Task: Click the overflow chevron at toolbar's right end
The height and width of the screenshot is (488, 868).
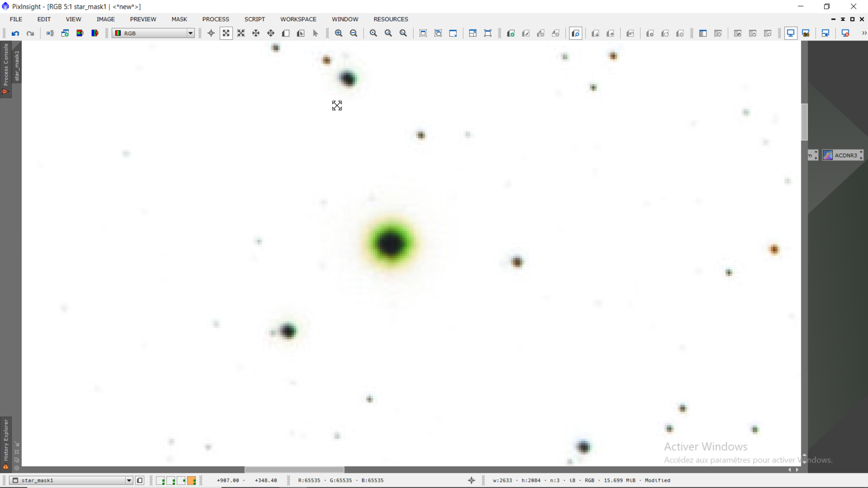Action: [863, 33]
